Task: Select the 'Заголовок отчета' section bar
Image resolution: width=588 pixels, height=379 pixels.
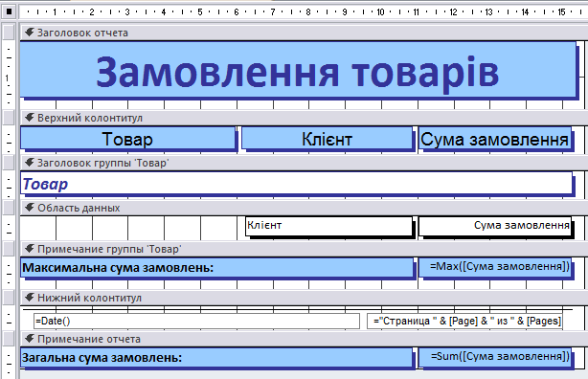Action: coord(304,33)
